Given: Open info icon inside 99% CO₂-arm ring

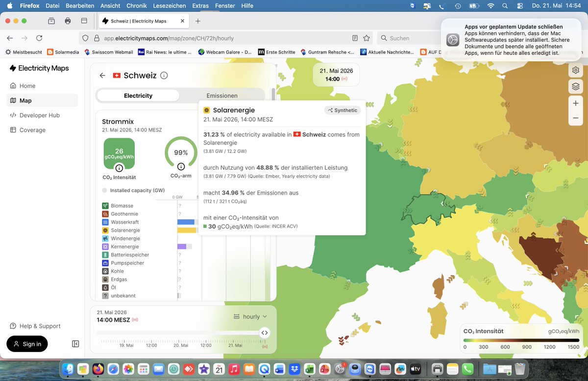Looking at the screenshot, I should coord(181,166).
